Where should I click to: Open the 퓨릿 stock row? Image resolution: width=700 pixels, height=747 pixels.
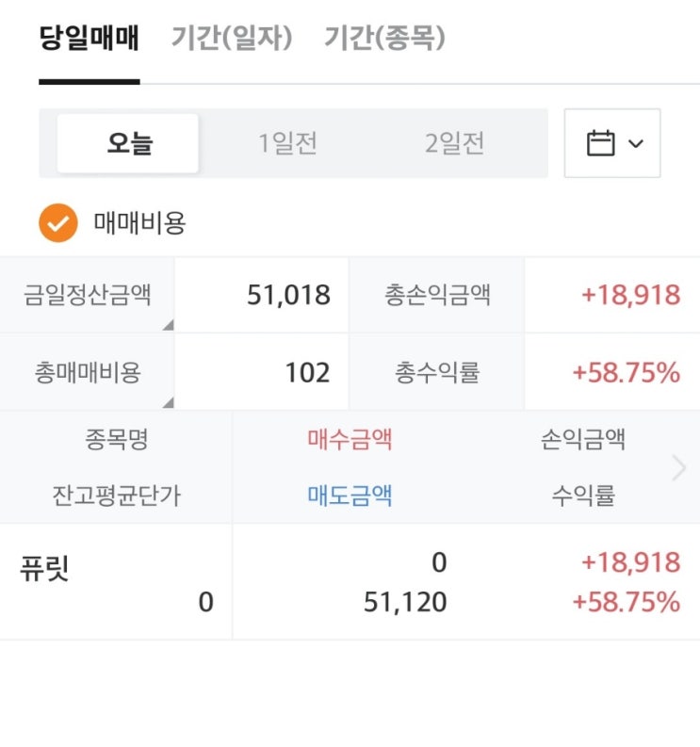[x=350, y=582]
